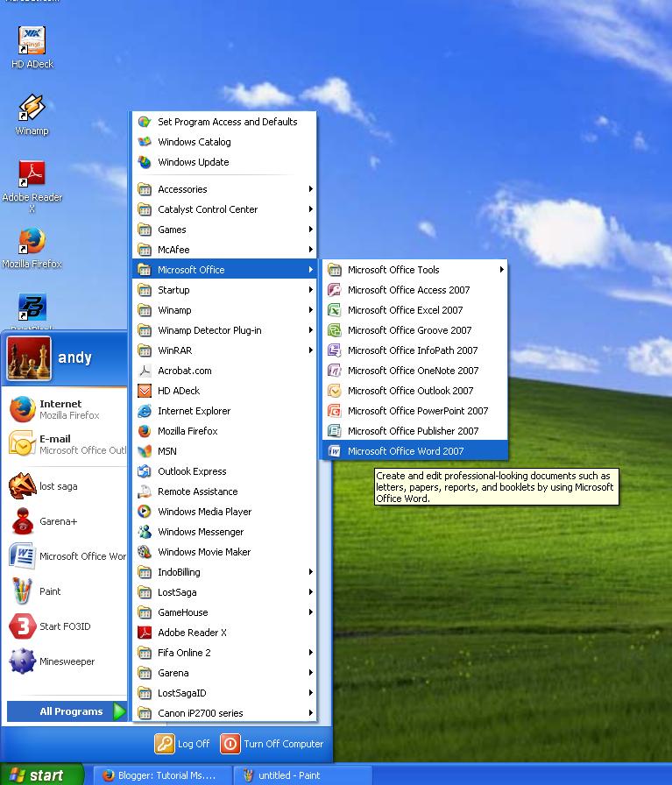Click the Publisher 2007 icon
The width and height of the screenshot is (672, 785).
[334, 431]
